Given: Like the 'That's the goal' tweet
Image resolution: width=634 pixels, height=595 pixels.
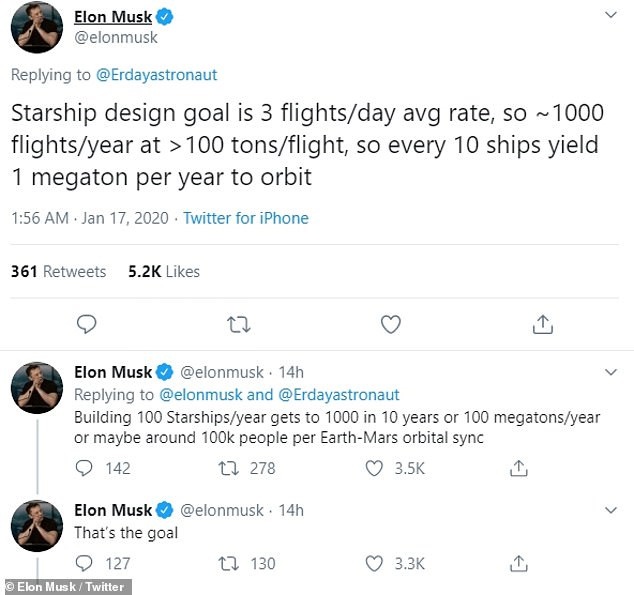Looking at the screenshot, I should point(375,564).
